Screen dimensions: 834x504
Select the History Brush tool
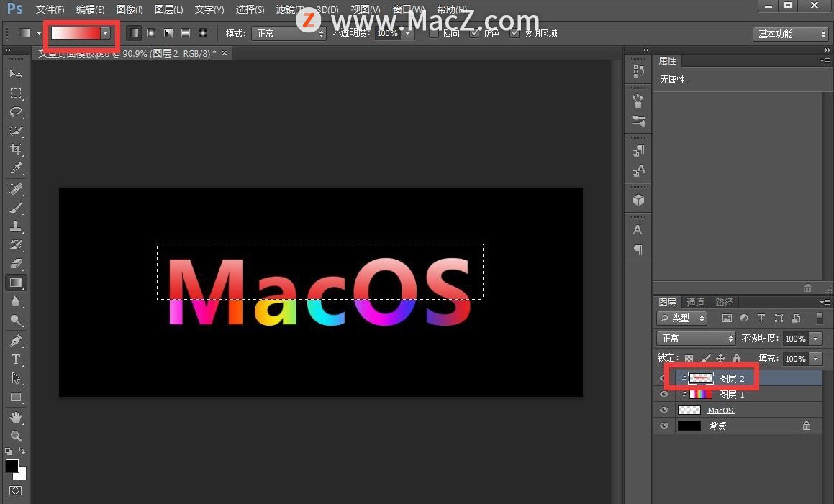pyautogui.click(x=16, y=245)
